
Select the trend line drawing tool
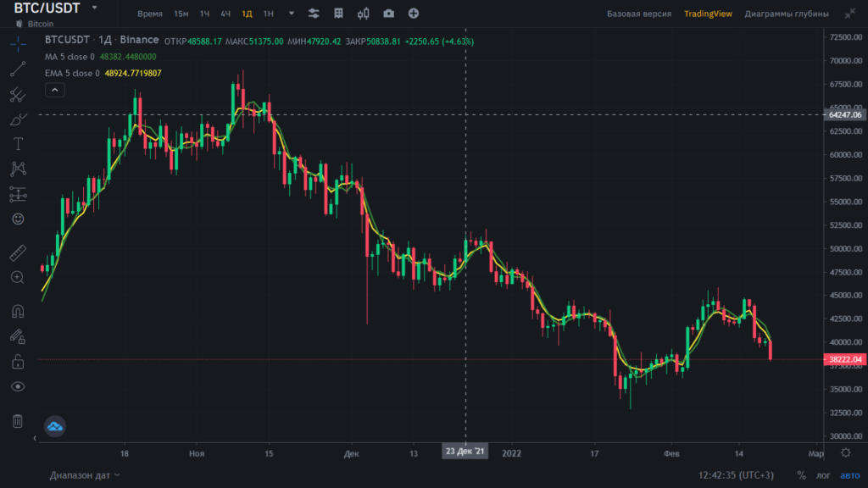click(18, 69)
